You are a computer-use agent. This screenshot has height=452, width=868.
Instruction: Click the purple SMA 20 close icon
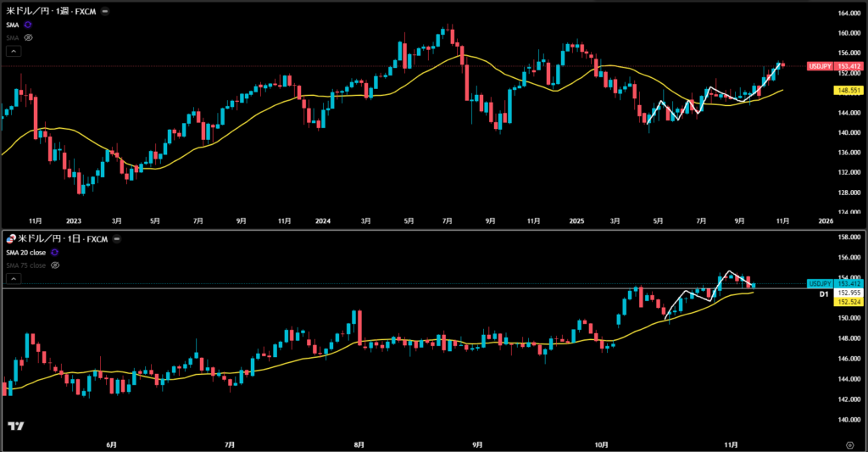pyautogui.click(x=55, y=253)
